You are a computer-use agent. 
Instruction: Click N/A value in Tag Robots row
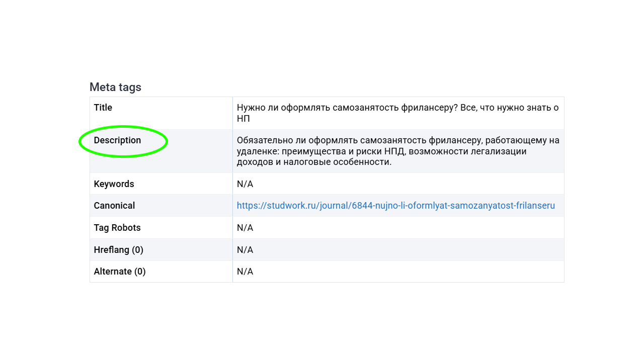click(245, 228)
